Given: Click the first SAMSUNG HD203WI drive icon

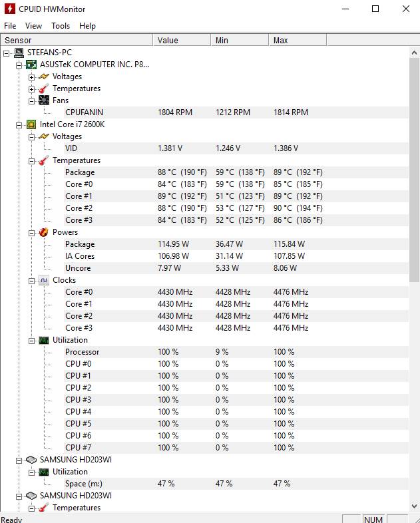Looking at the screenshot, I should point(31,460).
